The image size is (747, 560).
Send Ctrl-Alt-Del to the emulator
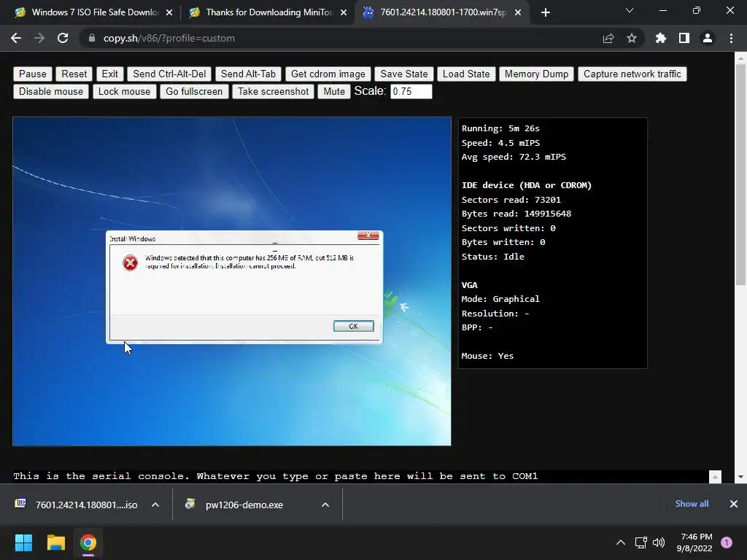point(169,74)
